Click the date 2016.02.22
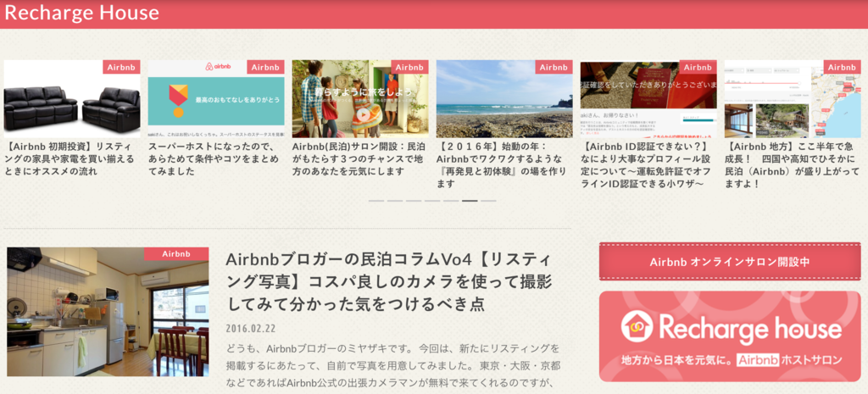Screen dimensions: 868x394 251,328
